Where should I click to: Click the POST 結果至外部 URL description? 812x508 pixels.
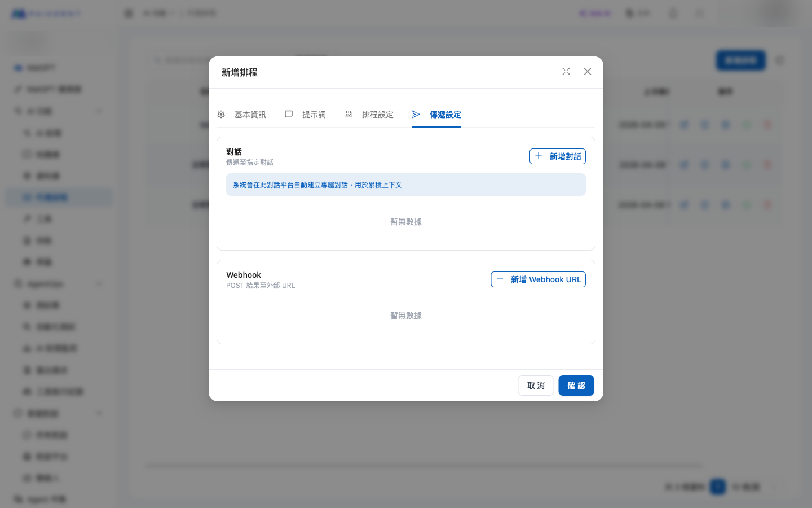click(261, 286)
